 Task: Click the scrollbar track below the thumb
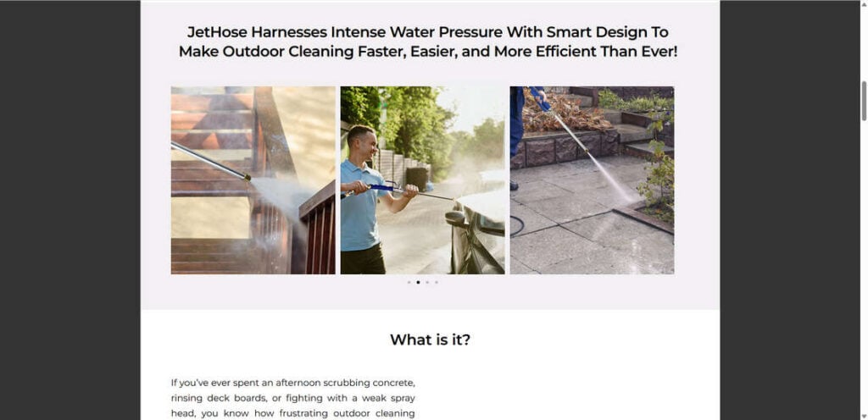864,265
